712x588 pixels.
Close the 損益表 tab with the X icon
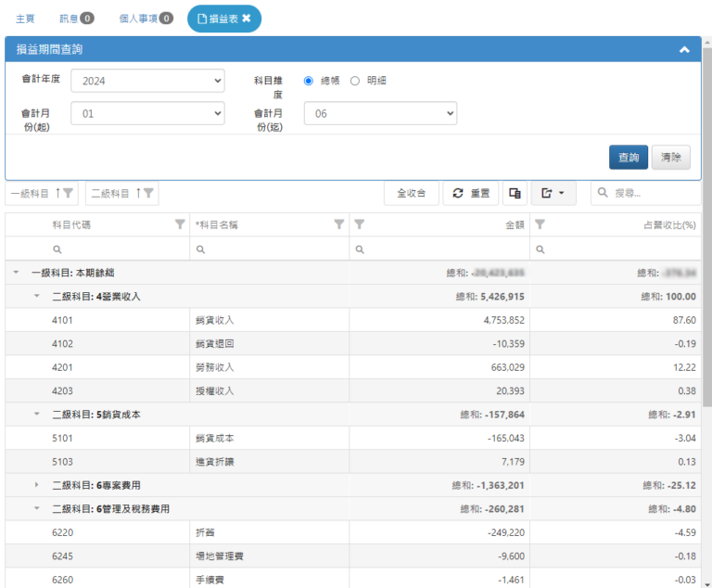pos(247,18)
